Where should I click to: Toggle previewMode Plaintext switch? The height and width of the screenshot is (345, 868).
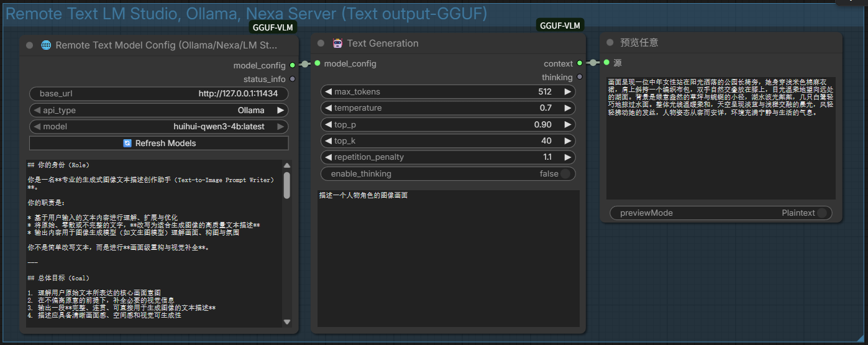pyautogui.click(x=822, y=213)
